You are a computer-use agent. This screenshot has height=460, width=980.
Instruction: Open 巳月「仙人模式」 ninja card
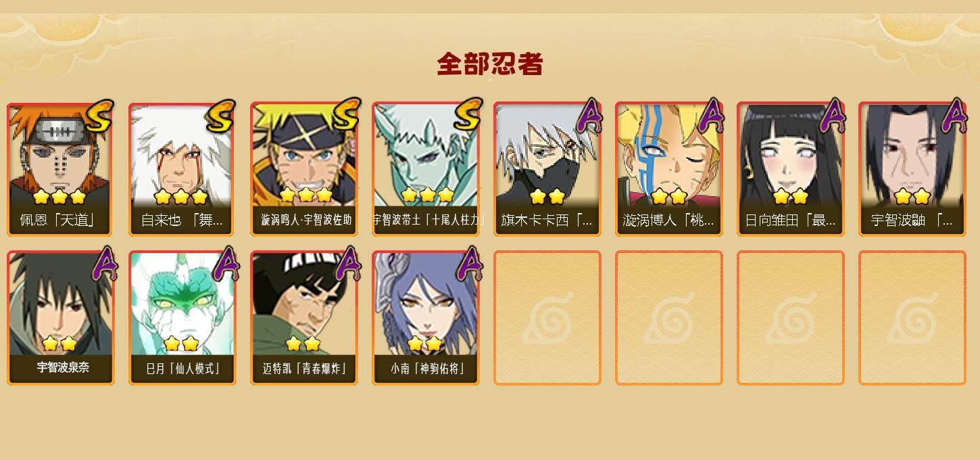pos(182,318)
